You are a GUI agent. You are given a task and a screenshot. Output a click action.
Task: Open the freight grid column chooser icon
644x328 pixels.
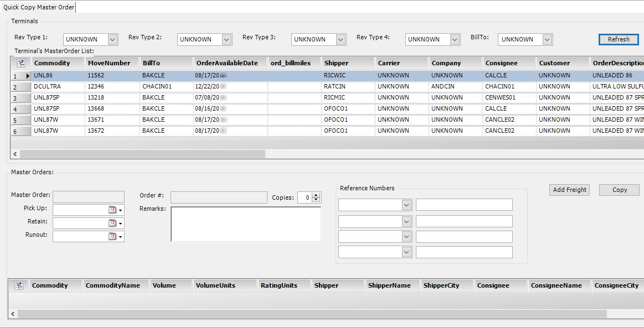point(19,285)
